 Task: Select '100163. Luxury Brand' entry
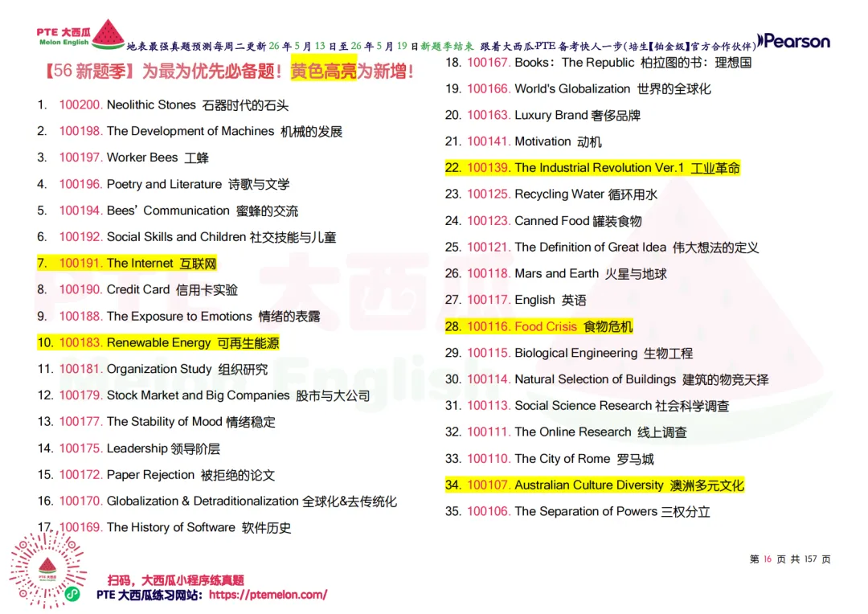pos(542,115)
